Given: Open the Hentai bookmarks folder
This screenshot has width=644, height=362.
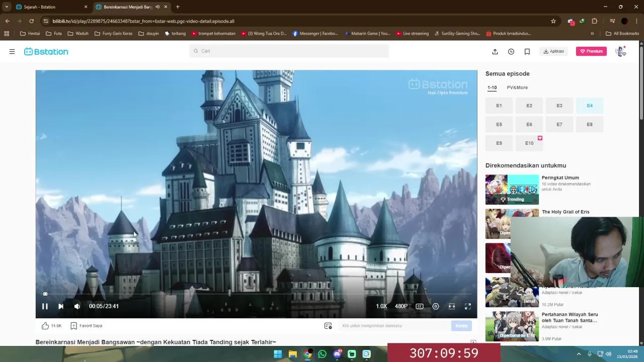Looking at the screenshot, I should (x=30, y=34).
